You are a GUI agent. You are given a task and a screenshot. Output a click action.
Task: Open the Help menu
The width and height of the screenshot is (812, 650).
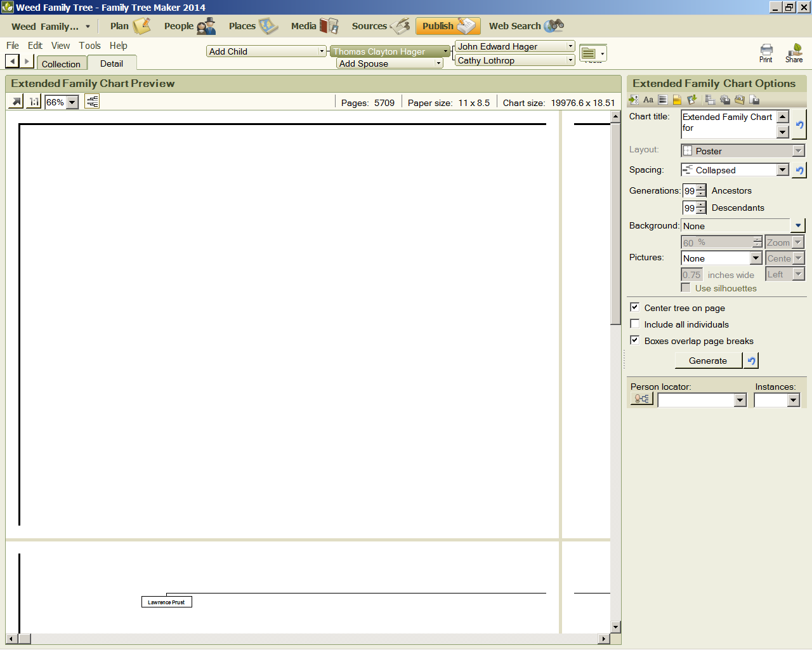pos(118,46)
